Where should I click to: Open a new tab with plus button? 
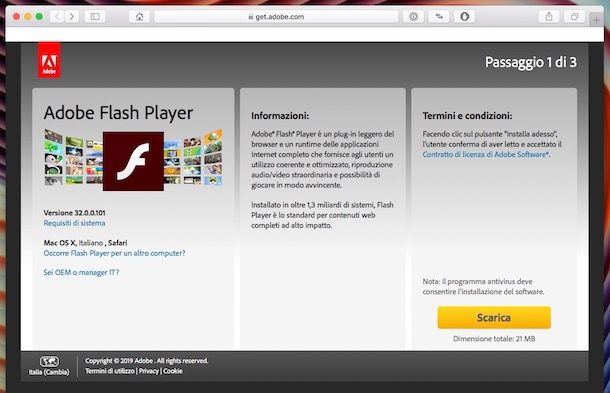pyautogui.click(x=596, y=20)
